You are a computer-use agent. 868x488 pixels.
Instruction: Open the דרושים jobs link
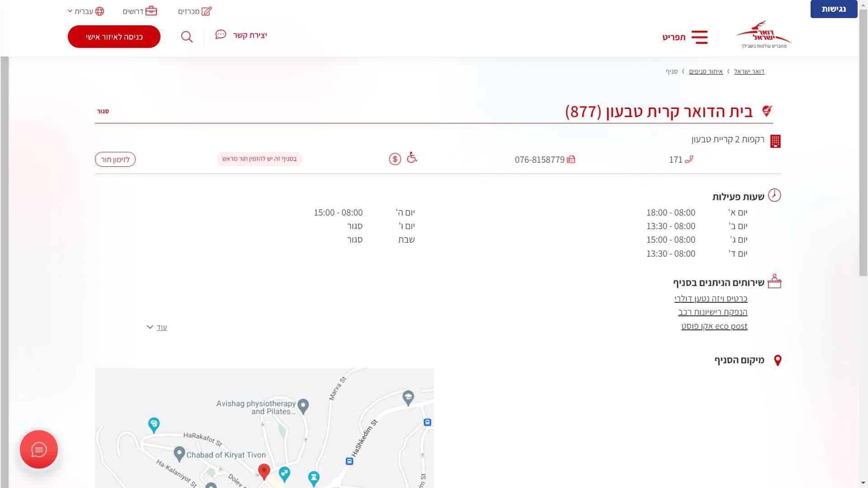click(x=133, y=11)
